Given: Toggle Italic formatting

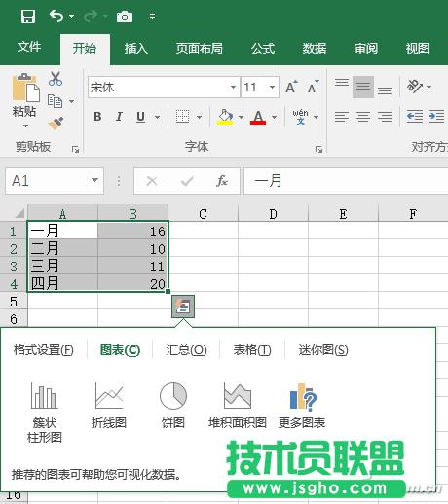Looking at the screenshot, I should [119, 117].
